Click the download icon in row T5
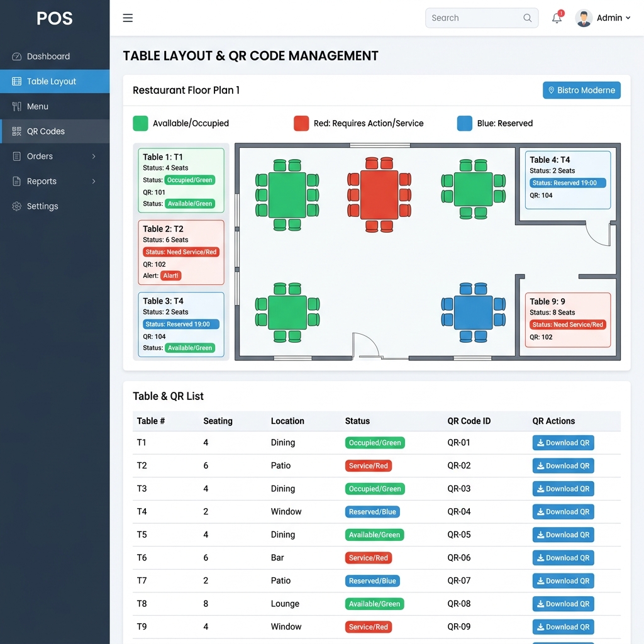Screen dimensions: 644x644 [x=540, y=535]
